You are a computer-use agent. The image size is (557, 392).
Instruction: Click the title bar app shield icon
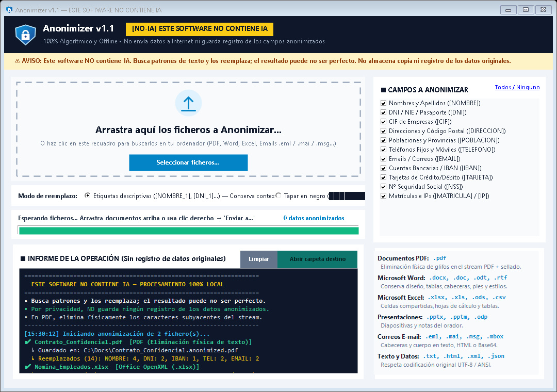coord(9,10)
